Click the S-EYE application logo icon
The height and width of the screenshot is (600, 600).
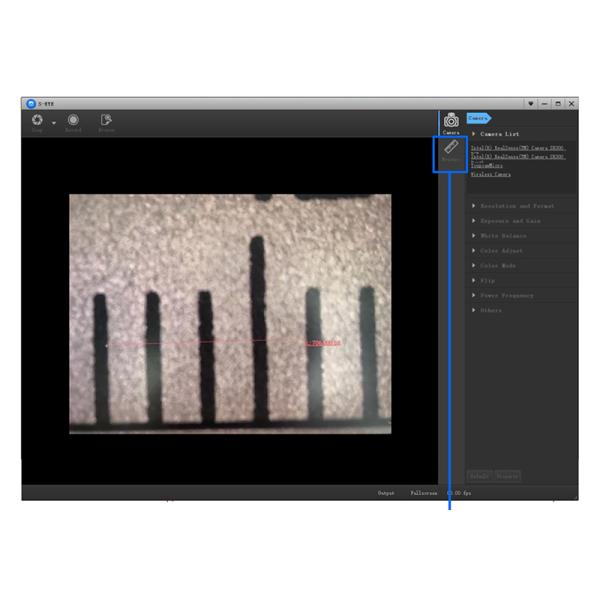tap(31, 103)
